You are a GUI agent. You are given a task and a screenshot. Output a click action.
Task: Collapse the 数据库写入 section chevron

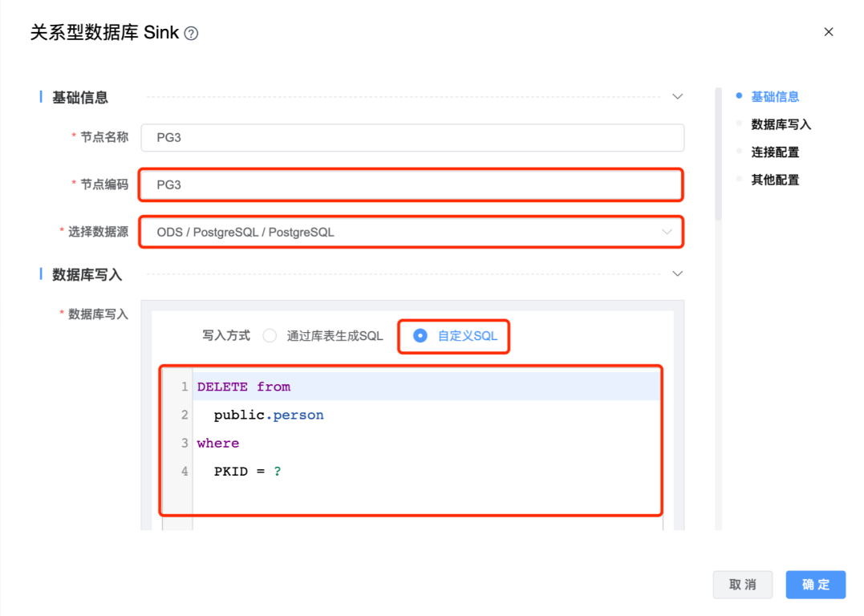677,274
